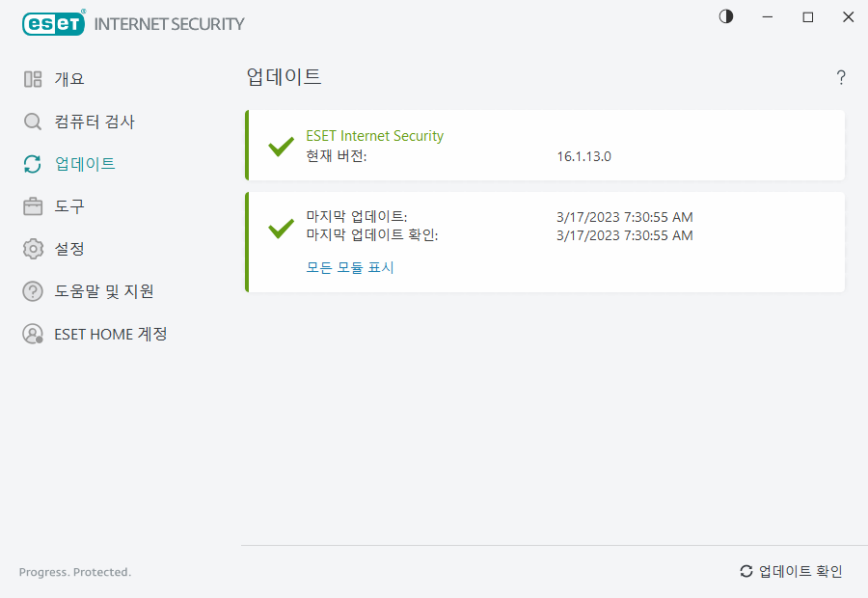Image resolution: width=868 pixels, height=598 pixels.
Task: Open the ESET HOME 계정 account section
Action: pyautogui.click(x=95, y=334)
